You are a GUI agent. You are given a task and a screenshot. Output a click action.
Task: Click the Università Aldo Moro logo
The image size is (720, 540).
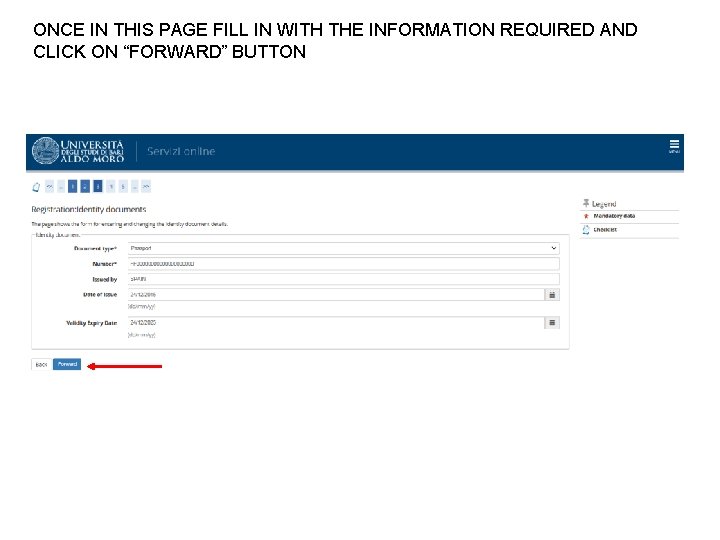78,151
